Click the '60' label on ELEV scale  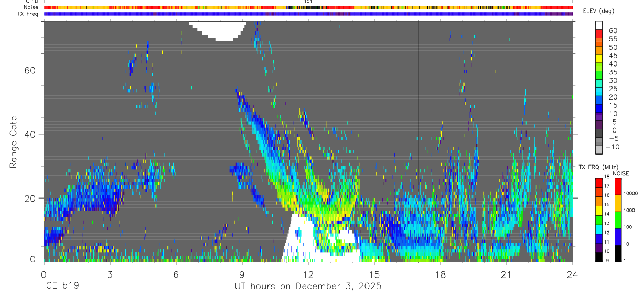612,31
